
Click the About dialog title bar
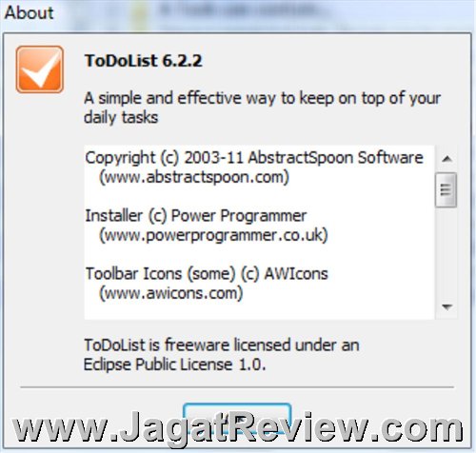point(238,14)
